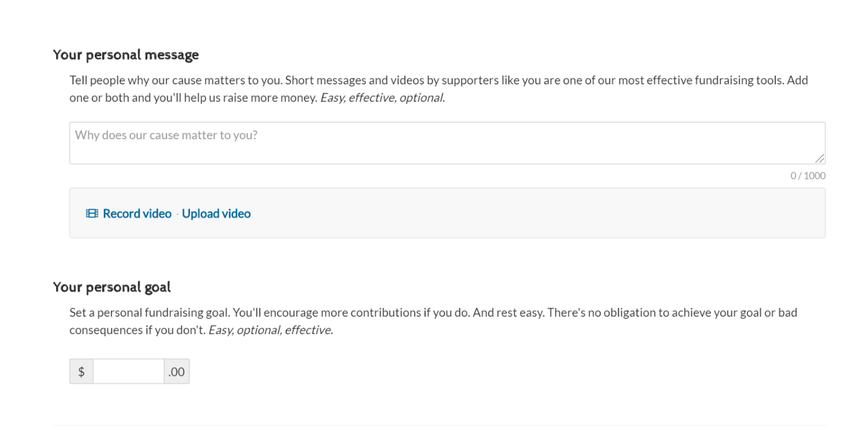Image resolution: width=868 pixels, height=437 pixels.
Task: Click the 'consequences if you don't' sentence text
Action: [137, 330]
